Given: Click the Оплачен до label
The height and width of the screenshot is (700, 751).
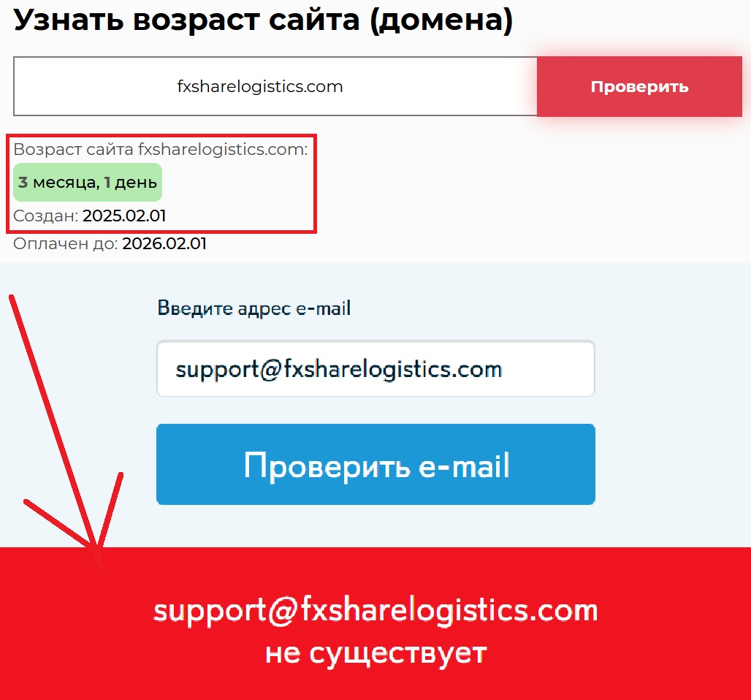Looking at the screenshot, I should (x=65, y=244).
